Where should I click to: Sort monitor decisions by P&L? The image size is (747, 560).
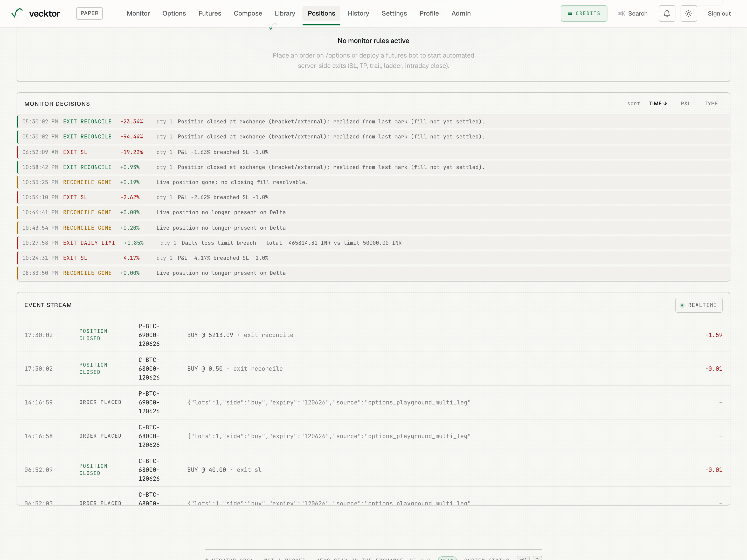686,104
